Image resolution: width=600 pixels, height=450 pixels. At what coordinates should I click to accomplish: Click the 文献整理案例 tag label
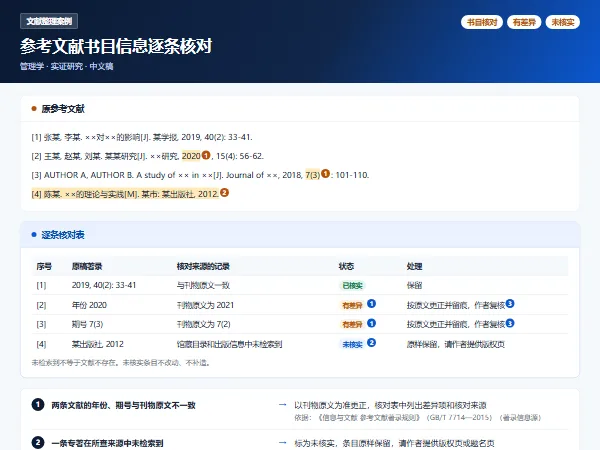pyautogui.click(x=49, y=21)
